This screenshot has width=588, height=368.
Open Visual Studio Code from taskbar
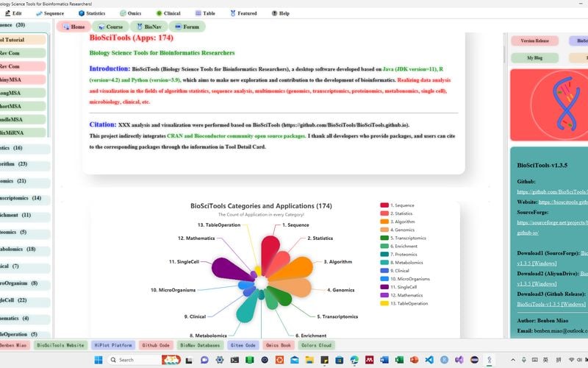tap(429, 360)
